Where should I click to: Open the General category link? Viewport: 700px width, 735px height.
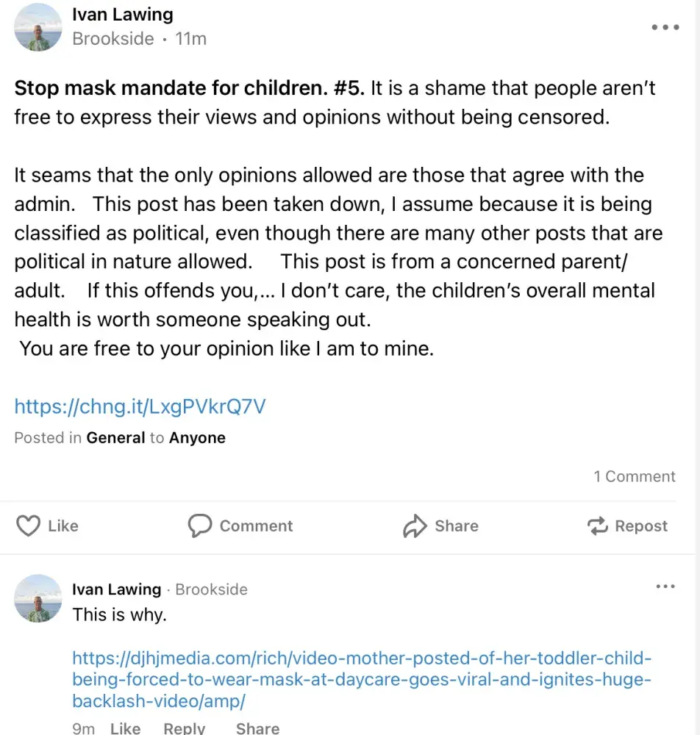point(115,438)
